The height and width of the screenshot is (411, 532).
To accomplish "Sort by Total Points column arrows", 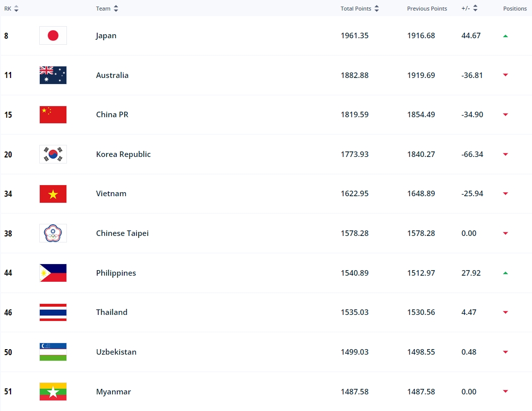I will pyautogui.click(x=376, y=9).
